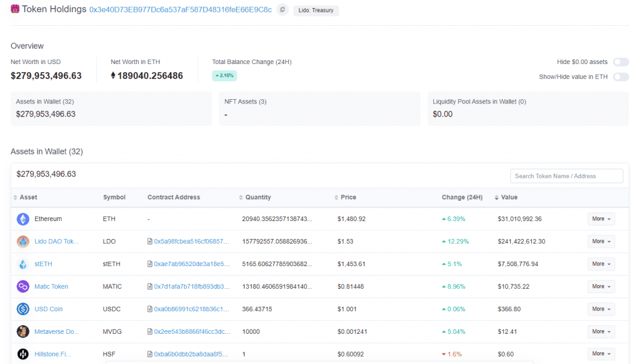631x364 pixels.
Task: Sort table by Value column arrows
Action: [497, 198]
